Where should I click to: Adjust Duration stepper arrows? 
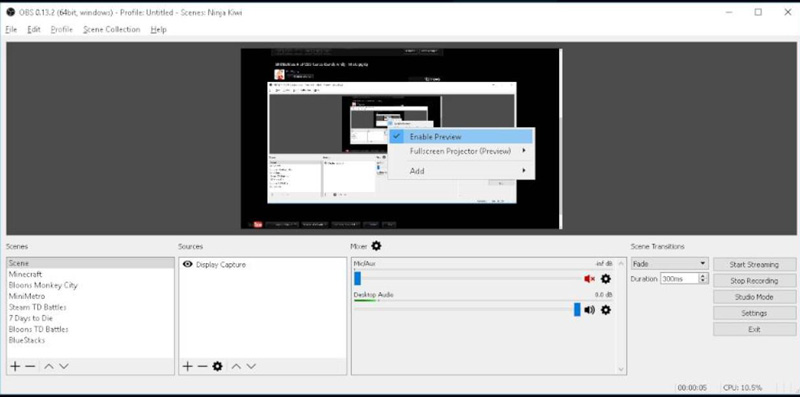704,279
